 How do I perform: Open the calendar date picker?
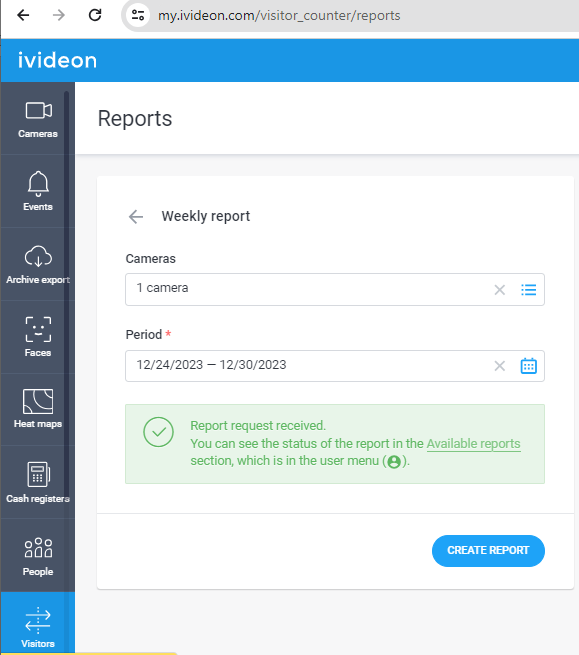click(528, 366)
